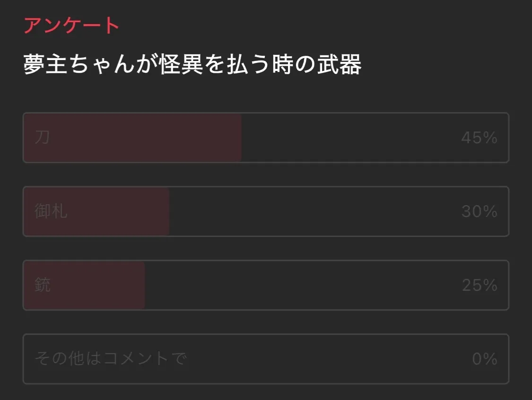This screenshot has width=532, height=400.
Task: Click the poll question title text
Action: pyautogui.click(x=192, y=65)
